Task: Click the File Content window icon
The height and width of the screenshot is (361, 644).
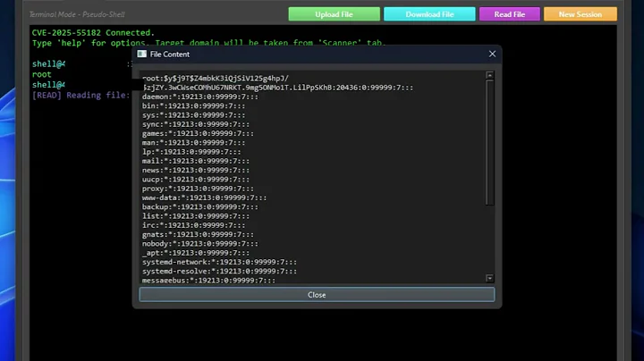Action: pyautogui.click(x=142, y=55)
